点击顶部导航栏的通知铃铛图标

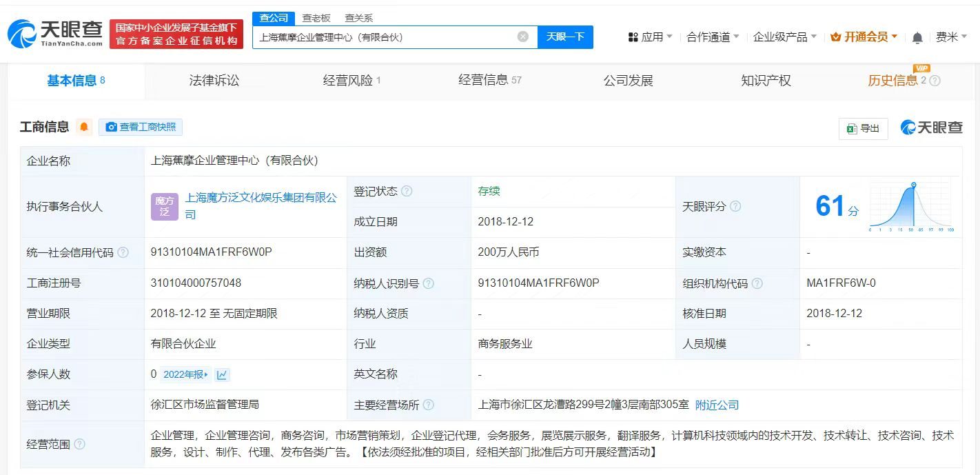tap(918, 37)
